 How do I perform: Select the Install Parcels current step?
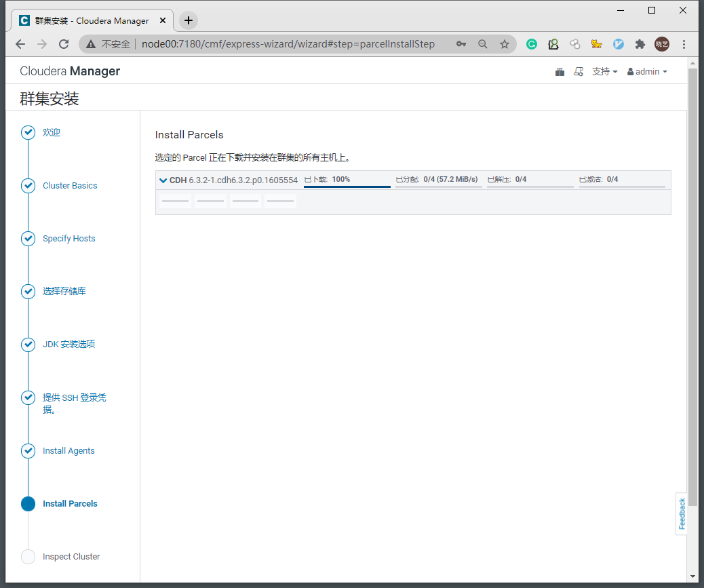pyautogui.click(x=70, y=504)
